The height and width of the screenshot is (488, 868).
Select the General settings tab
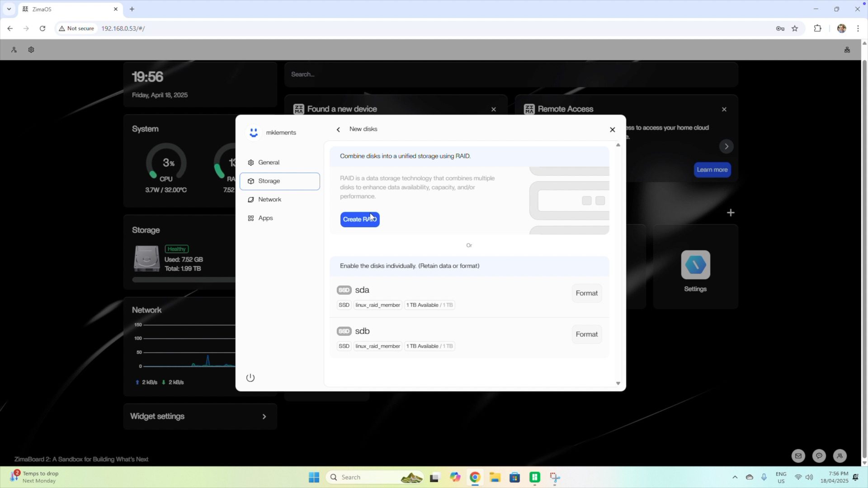pyautogui.click(x=269, y=162)
